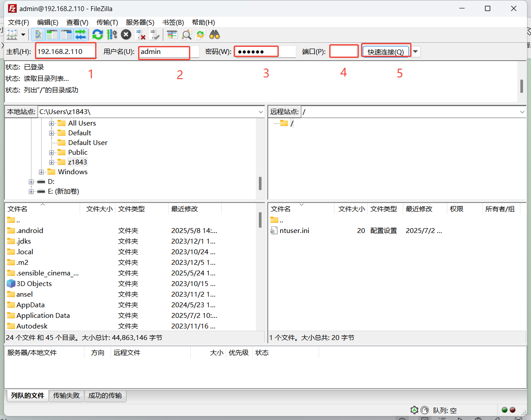
Task: Cancel the current operation
Action: pyautogui.click(x=126, y=34)
